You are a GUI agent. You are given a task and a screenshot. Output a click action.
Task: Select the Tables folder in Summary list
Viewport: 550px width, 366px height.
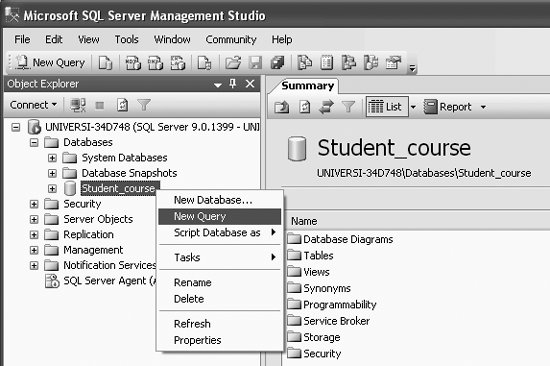[310, 255]
